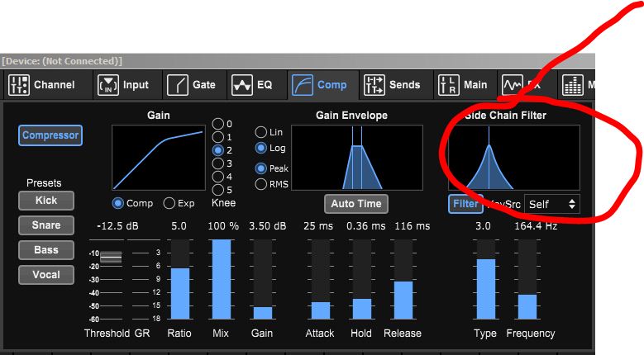Open the EQ tab label
644x355 pixels.
(x=265, y=85)
